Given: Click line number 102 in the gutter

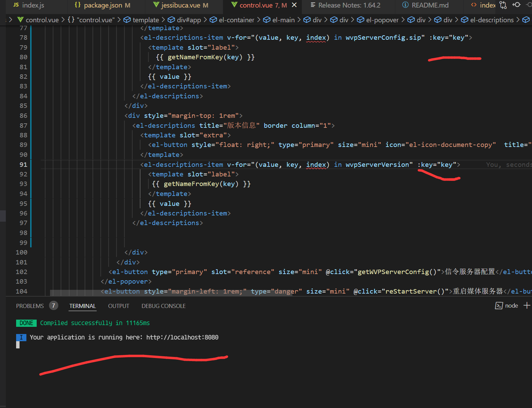Looking at the screenshot, I should point(21,272).
